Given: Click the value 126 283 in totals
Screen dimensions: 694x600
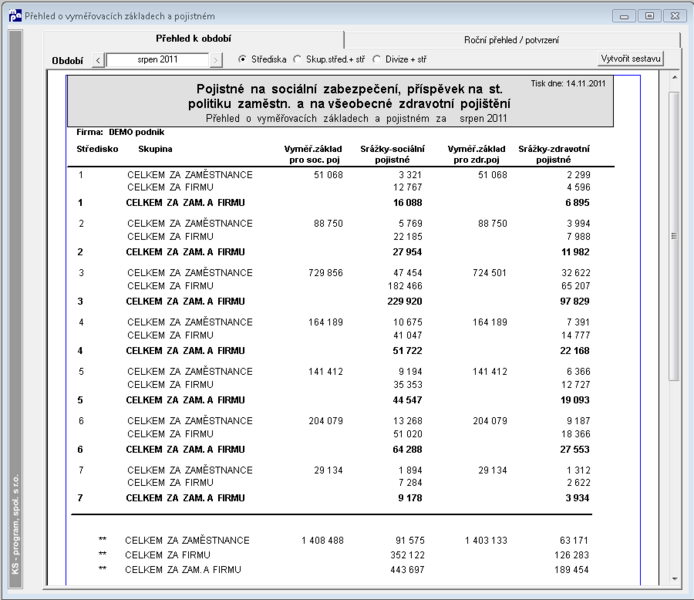Looking at the screenshot, I should click(x=572, y=555).
